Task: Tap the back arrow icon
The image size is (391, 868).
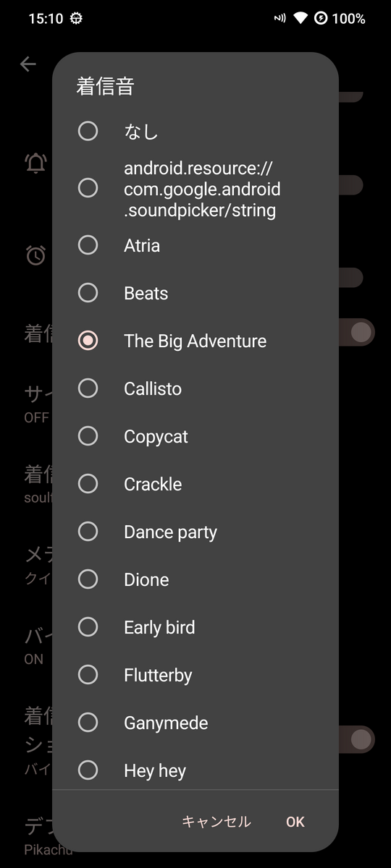Action: 28,64
